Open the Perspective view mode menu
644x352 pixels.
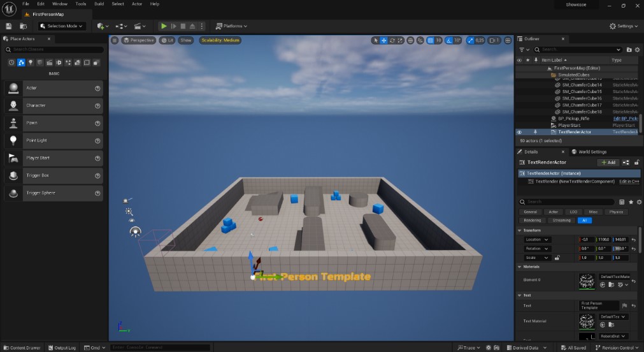(x=138, y=40)
